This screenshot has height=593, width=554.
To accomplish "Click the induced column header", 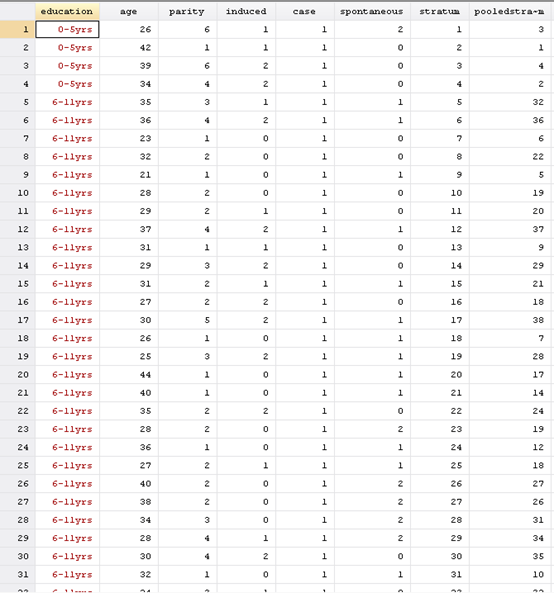I will pos(246,11).
